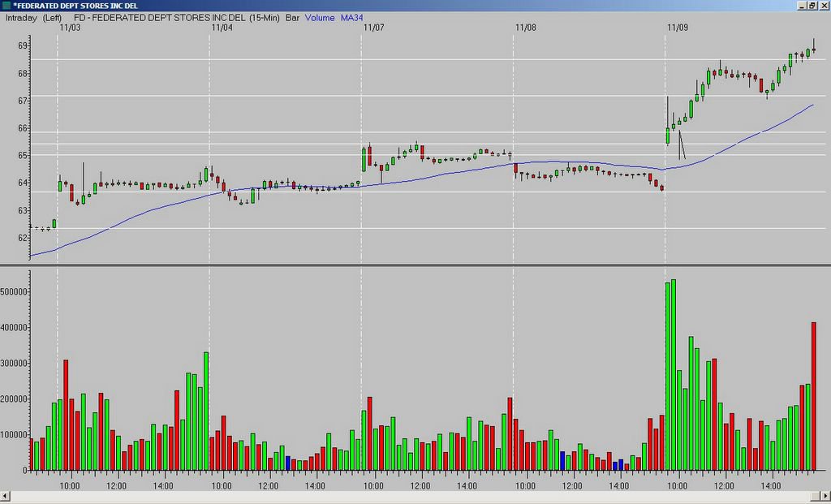Click the 69 price axis label
This screenshot has width=831, height=504.
pos(22,46)
